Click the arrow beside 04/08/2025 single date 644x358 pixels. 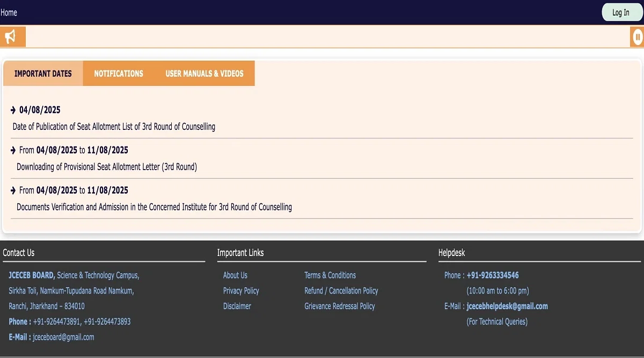tap(13, 110)
